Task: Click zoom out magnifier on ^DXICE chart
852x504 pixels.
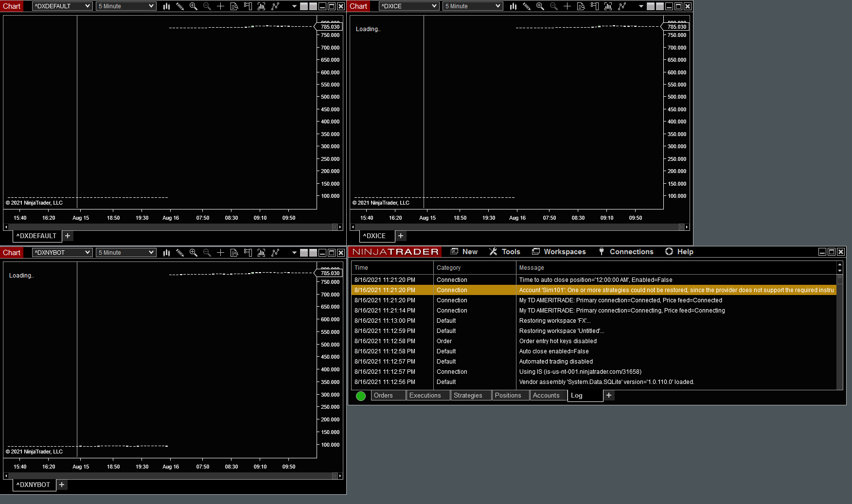Action: click(x=554, y=6)
